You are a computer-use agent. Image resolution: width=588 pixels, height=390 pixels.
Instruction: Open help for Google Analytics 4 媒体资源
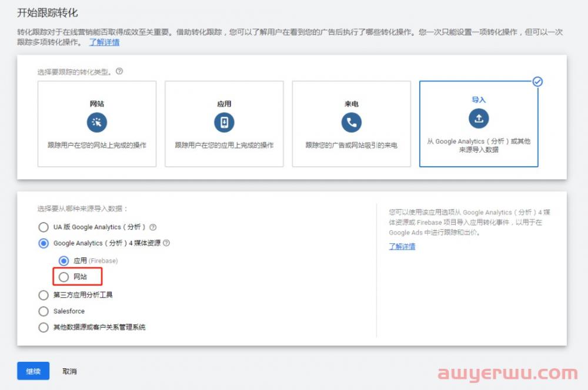[166, 243]
